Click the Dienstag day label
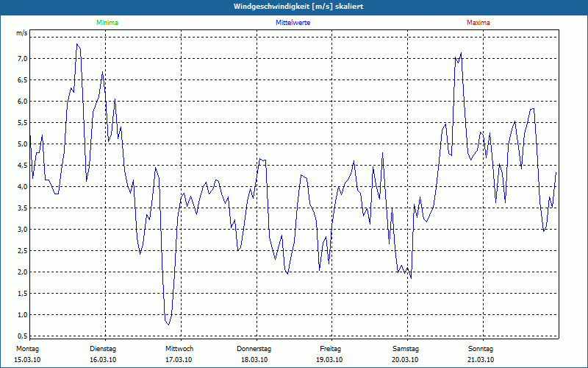The image size is (588, 368). click(x=103, y=349)
